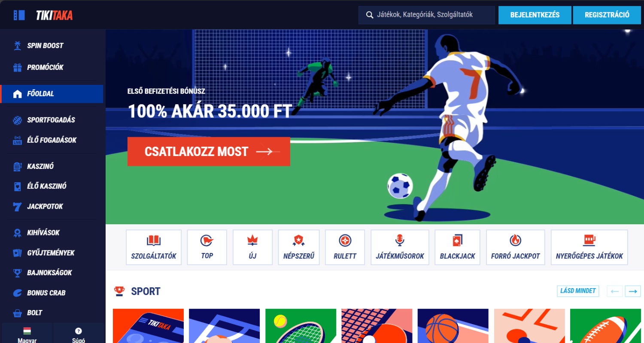Click the Bejelentkezés login button
This screenshot has height=343, width=644.
[535, 15]
